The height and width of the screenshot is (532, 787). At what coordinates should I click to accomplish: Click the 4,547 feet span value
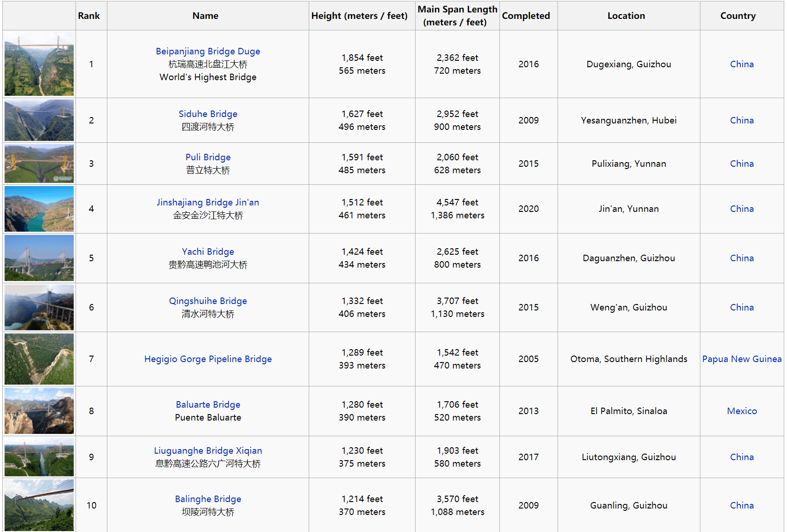click(x=458, y=202)
